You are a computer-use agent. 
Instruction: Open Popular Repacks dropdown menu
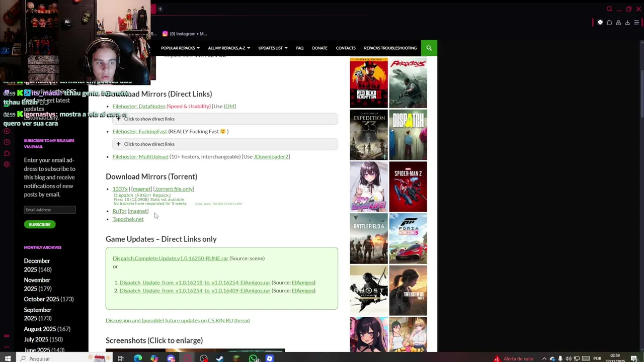point(180,48)
